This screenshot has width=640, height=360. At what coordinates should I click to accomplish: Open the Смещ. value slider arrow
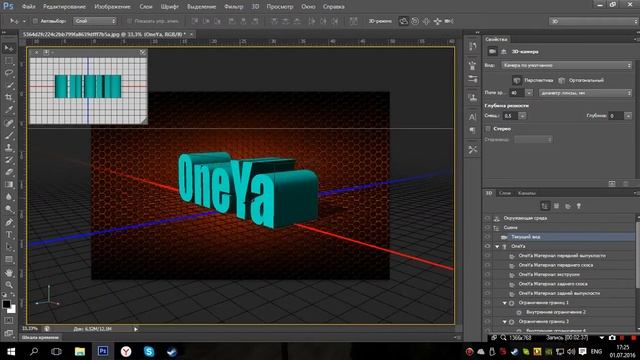(522, 116)
